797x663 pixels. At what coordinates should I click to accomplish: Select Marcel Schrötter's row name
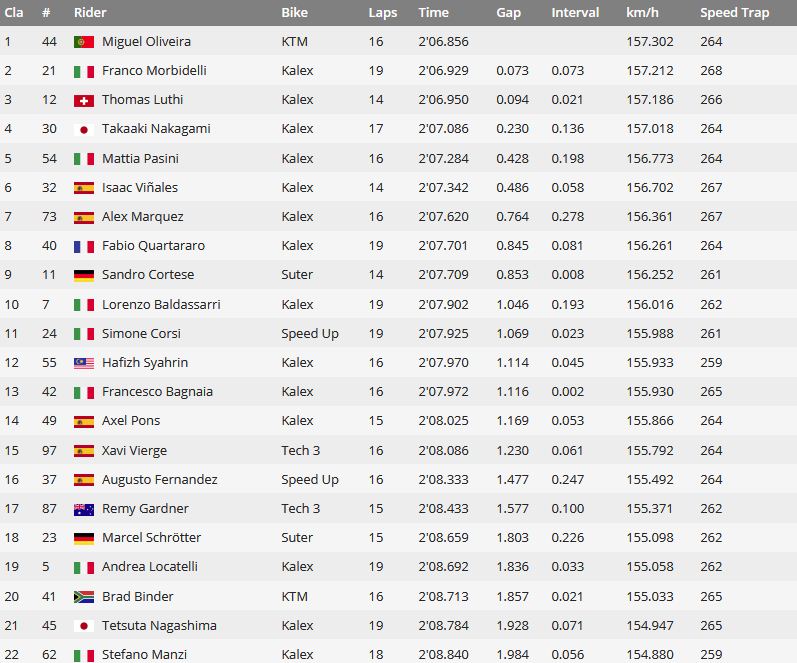151,537
